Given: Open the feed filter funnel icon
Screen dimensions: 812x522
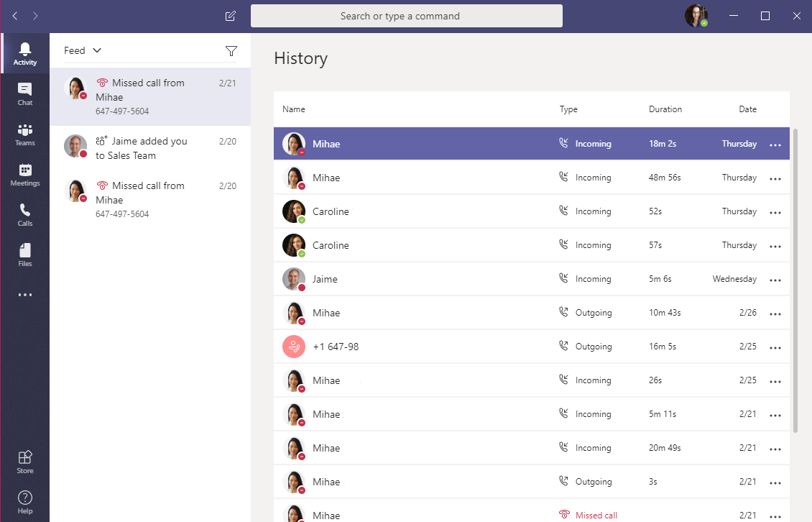Looking at the screenshot, I should 231,50.
